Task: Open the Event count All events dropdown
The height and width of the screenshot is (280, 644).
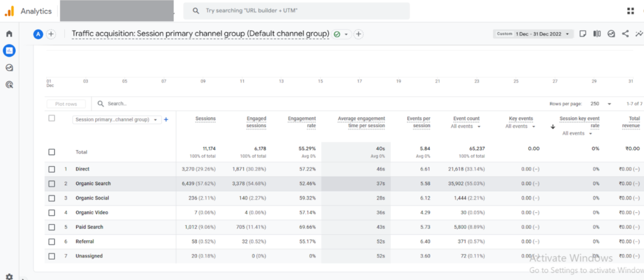Action: [x=466, y=126]
